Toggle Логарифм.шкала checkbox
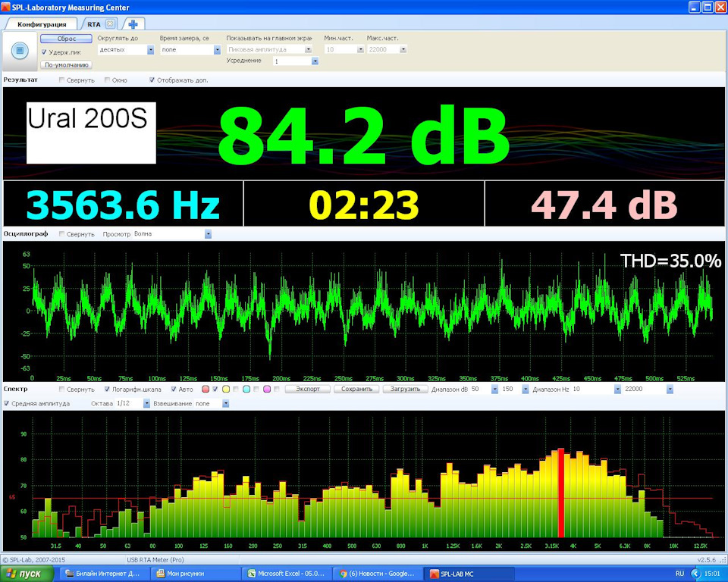The image size is (728, 582). click(107, 389)
